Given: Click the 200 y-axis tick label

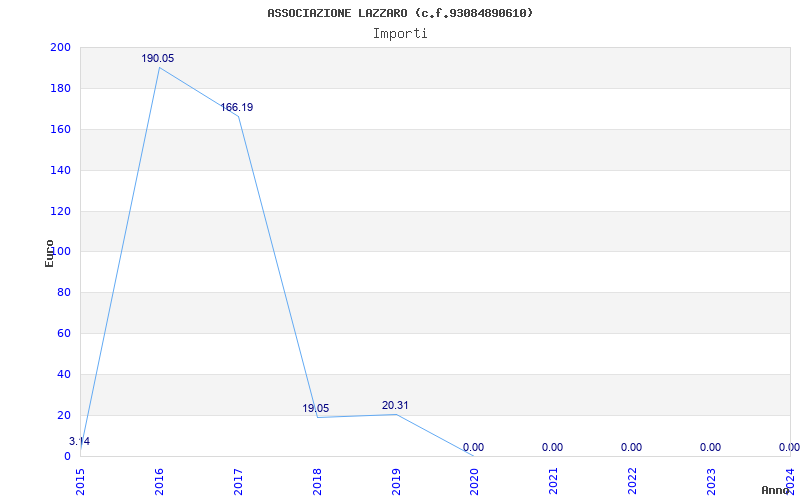Looking at the screenshot, I should [x=60, y=47].
